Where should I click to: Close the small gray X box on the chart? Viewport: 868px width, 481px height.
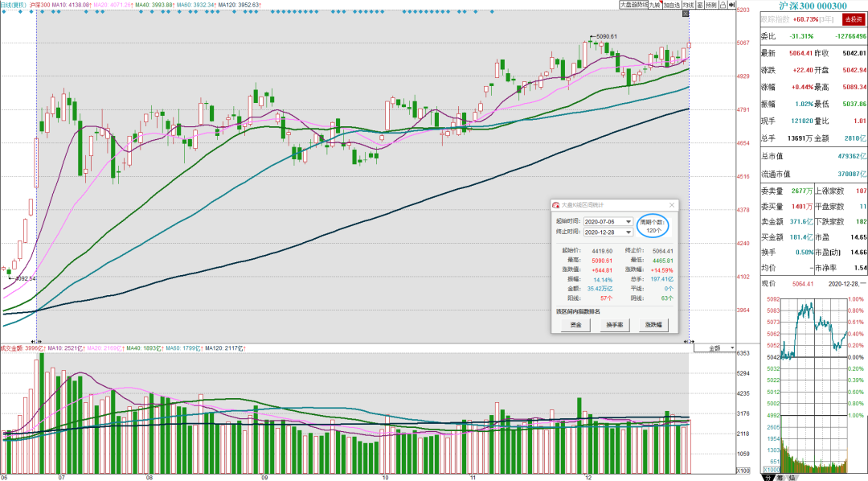click(686, 14)
